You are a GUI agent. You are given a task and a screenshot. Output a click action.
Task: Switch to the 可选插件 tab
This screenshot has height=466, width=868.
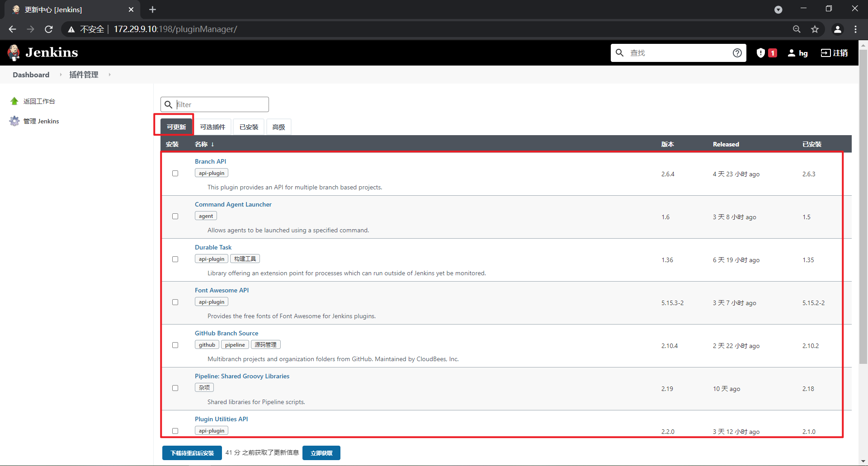(x=212, y=127)
